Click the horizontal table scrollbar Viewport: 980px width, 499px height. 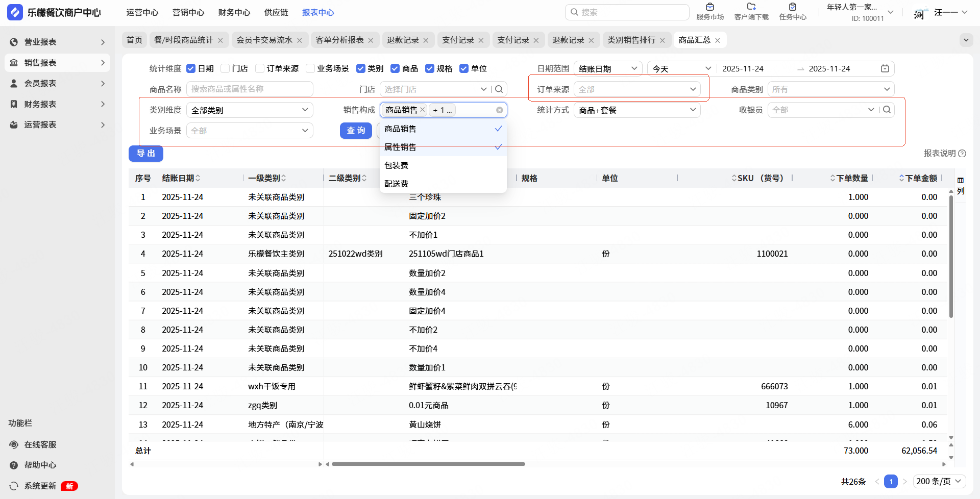click(428, 464)
